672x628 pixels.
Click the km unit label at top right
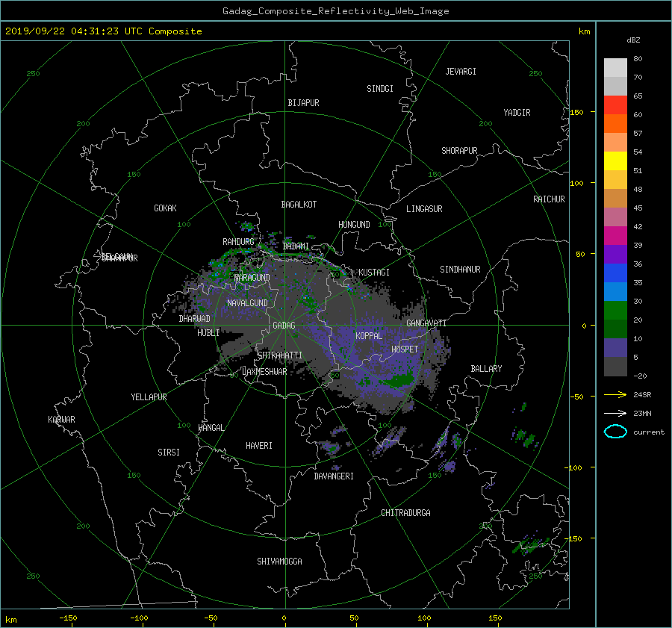coord(584,31)
